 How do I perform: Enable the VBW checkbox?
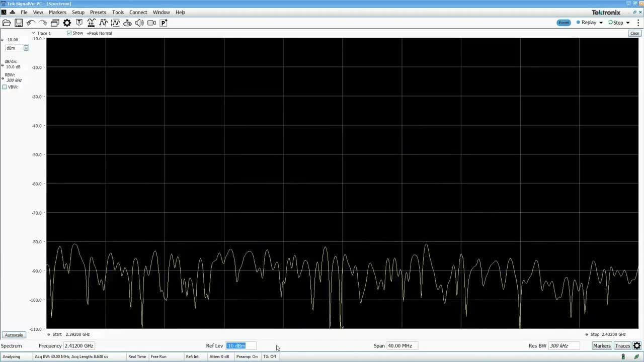tap(4, 87)
